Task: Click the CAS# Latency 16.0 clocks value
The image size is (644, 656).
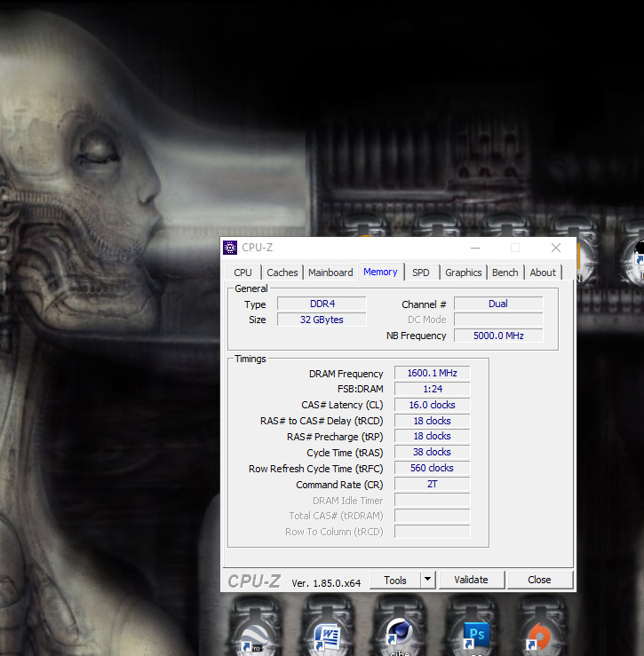Action: click(x=432, y=405)
